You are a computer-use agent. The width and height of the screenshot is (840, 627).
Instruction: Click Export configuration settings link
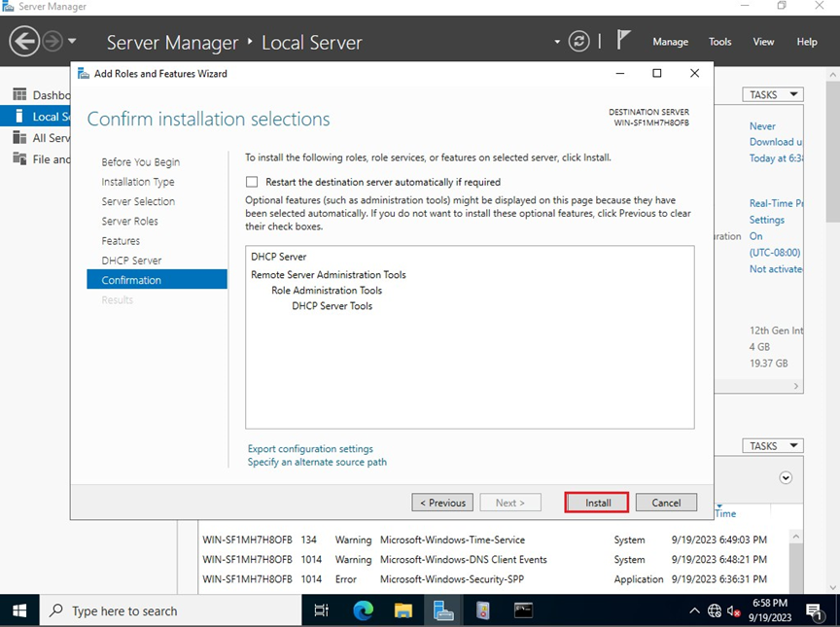pos(310,449)
